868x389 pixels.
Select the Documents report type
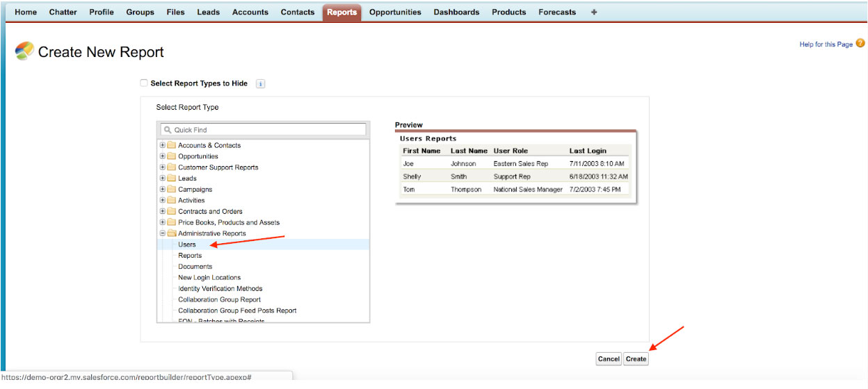point(195,267)
